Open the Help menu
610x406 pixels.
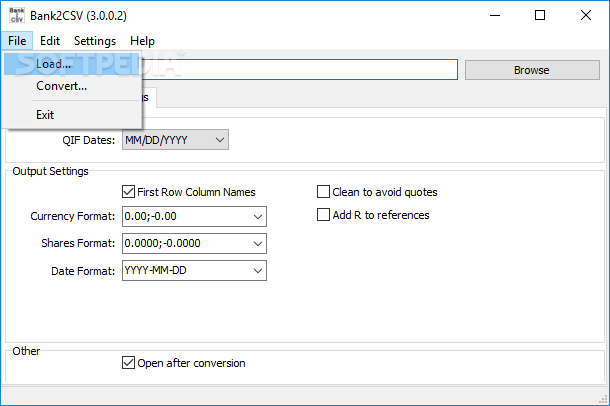[142, 41]
